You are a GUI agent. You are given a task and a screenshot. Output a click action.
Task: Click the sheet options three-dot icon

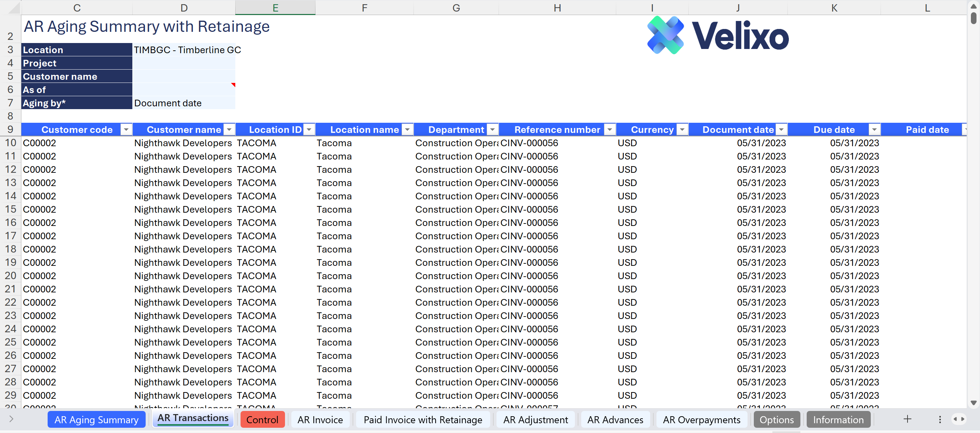(x=940, y=419)
